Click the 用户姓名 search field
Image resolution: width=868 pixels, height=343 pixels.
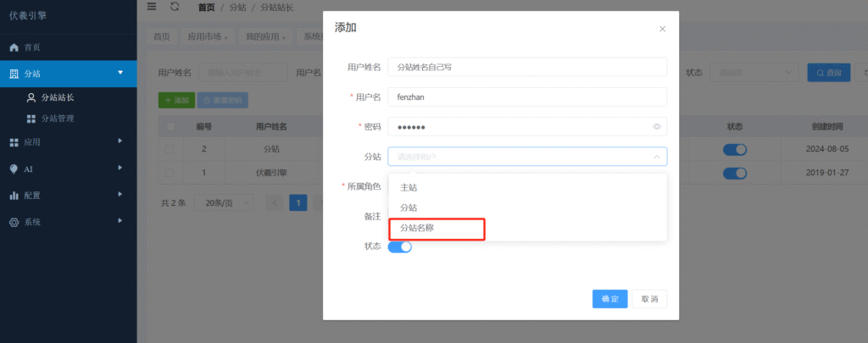point(243,73)
